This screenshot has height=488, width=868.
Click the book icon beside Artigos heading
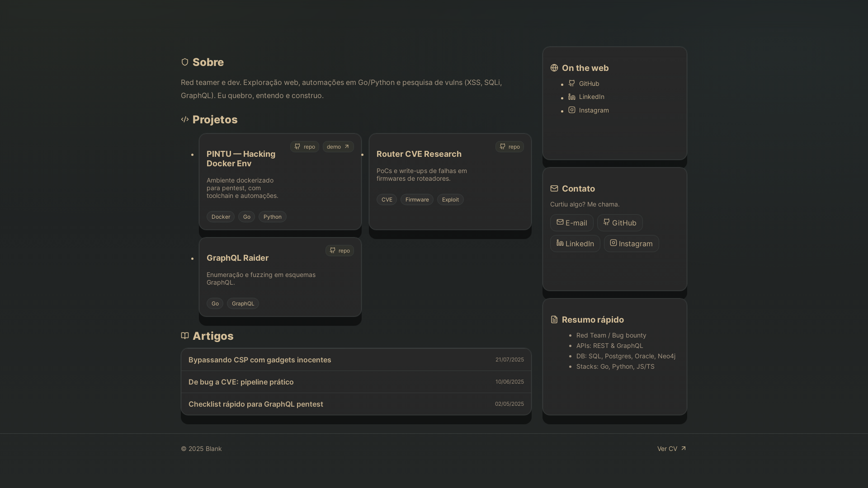185,336
